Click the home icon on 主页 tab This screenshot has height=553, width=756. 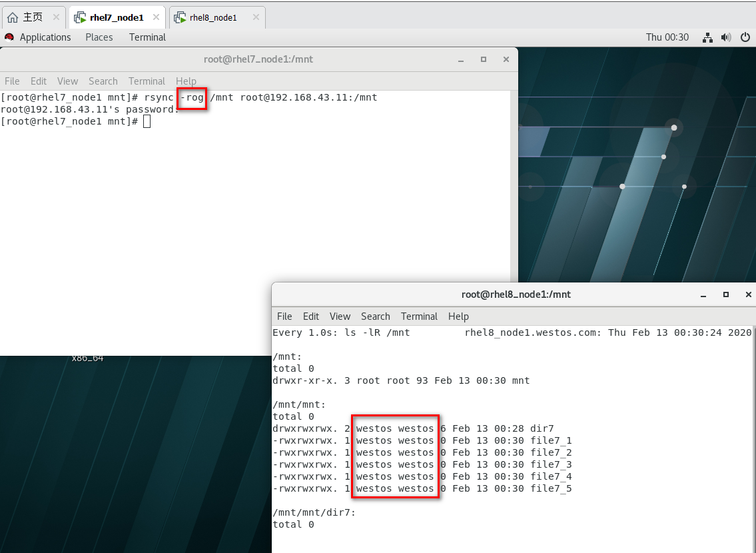coord(13,17)
